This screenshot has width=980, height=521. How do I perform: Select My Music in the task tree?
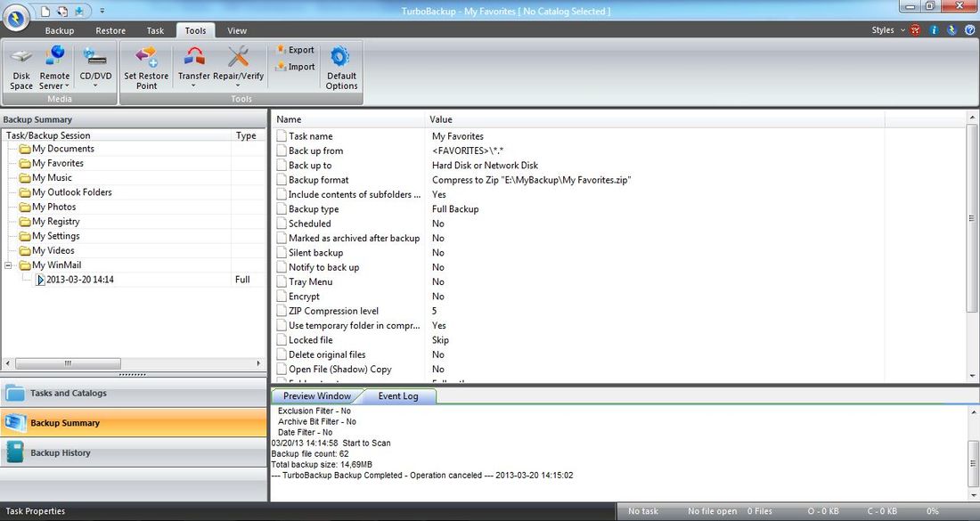click(52, 178)
